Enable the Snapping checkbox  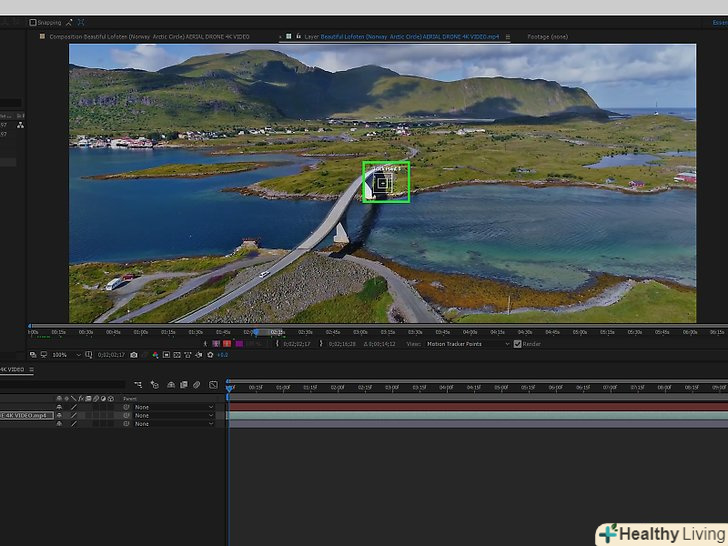click(x=32, y=22)
